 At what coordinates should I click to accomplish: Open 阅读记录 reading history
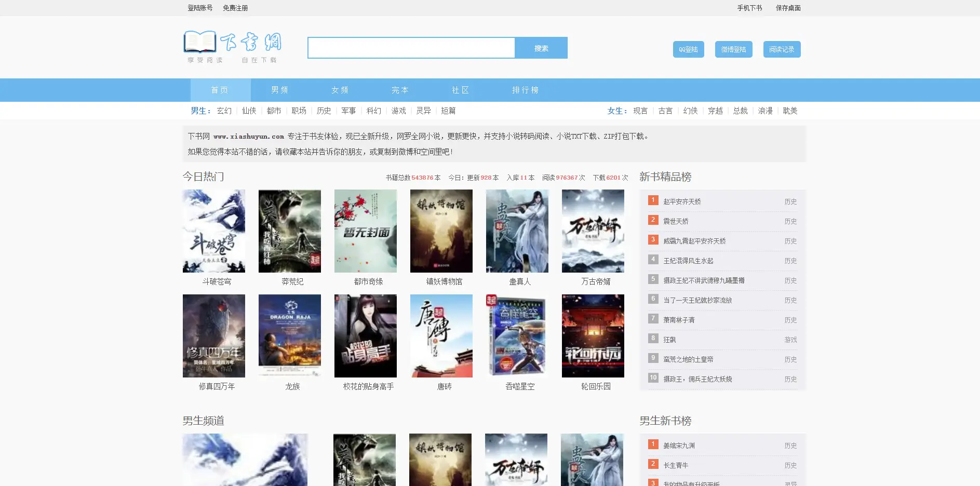[x=782, y=49]
